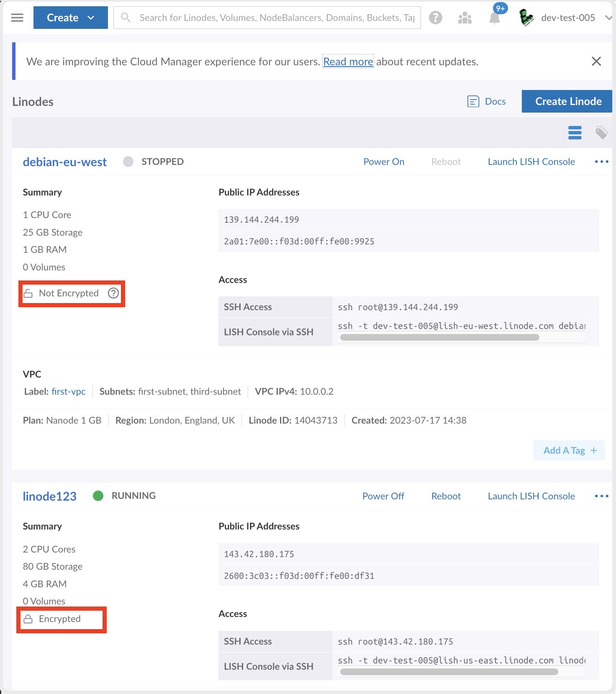Screen dimensions: 616x694
Task: Click the VPC IPv4 10.0.0.2 value
Action: (x=317, y=391)
